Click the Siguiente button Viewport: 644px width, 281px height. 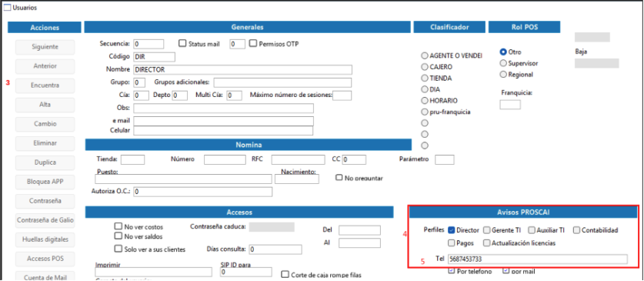pyautogui.click(x=45, y=47)
